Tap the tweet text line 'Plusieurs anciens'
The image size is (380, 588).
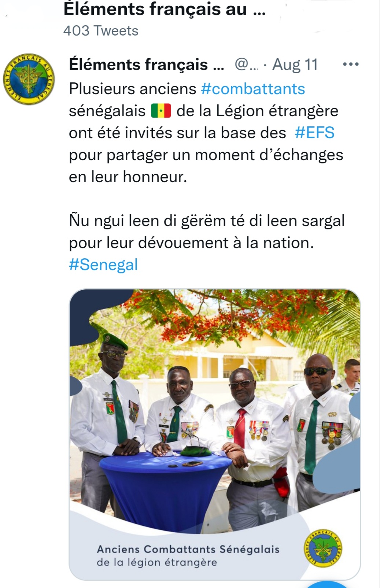tap(133, 89)
